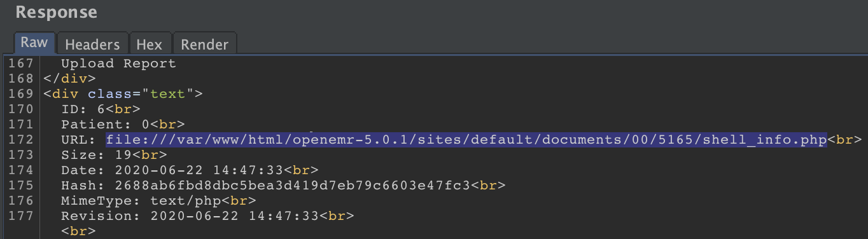Viewport: 868px width, 239px height.
Task: Click the Upload Report text line
Action: 118,64
